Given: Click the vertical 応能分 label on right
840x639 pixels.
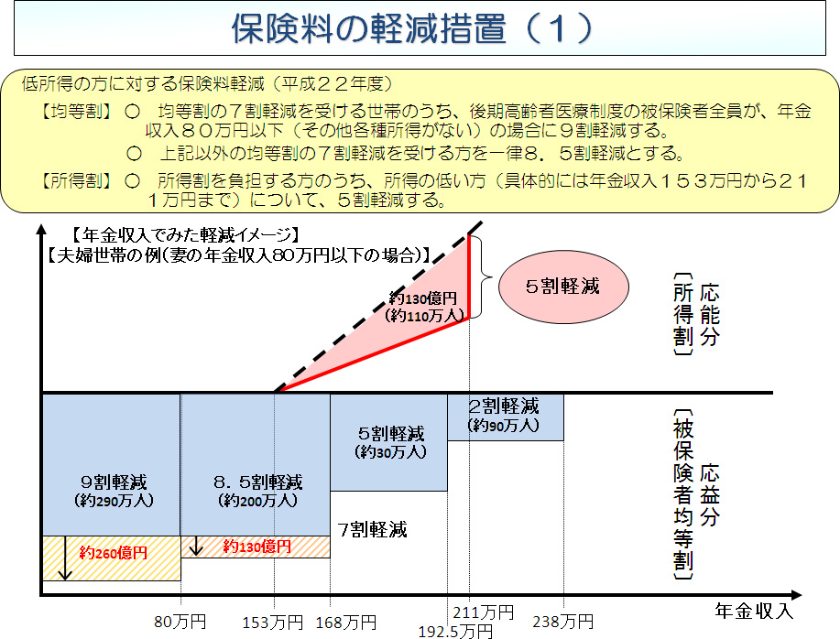Looking at the screenshot, I should click(x=709, y=319).
